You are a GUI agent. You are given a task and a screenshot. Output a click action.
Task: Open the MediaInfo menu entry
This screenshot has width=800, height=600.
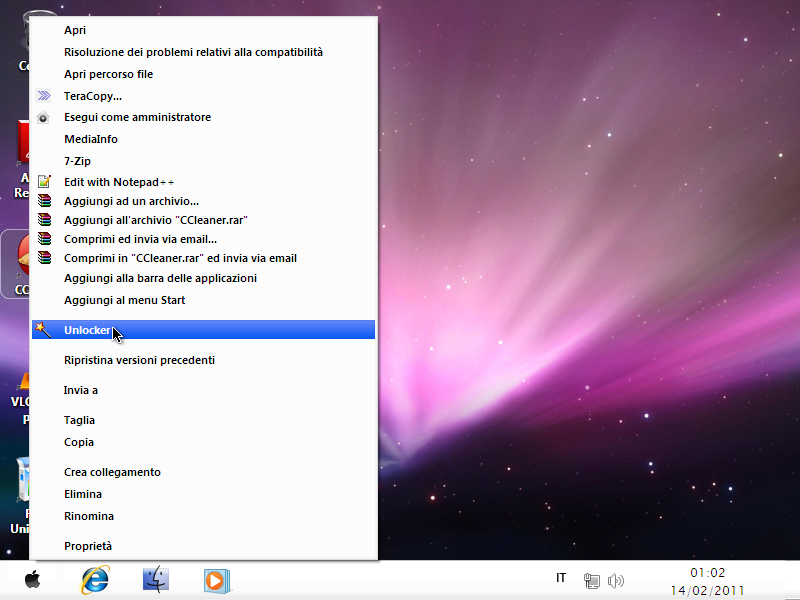click(x=204, y=139)
